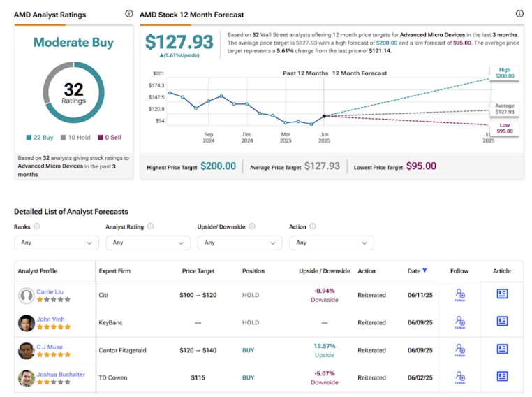Open Carrie Liu's Citi article
The width and height of the screenshot is (532, 397).
[x=502, y=294]
